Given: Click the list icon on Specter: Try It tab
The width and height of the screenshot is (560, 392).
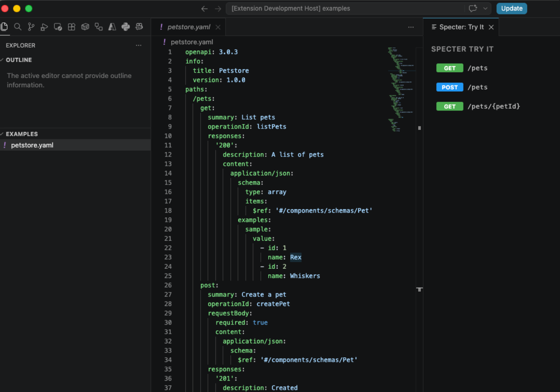Looking at the screenshot, I should pos(435,27).
